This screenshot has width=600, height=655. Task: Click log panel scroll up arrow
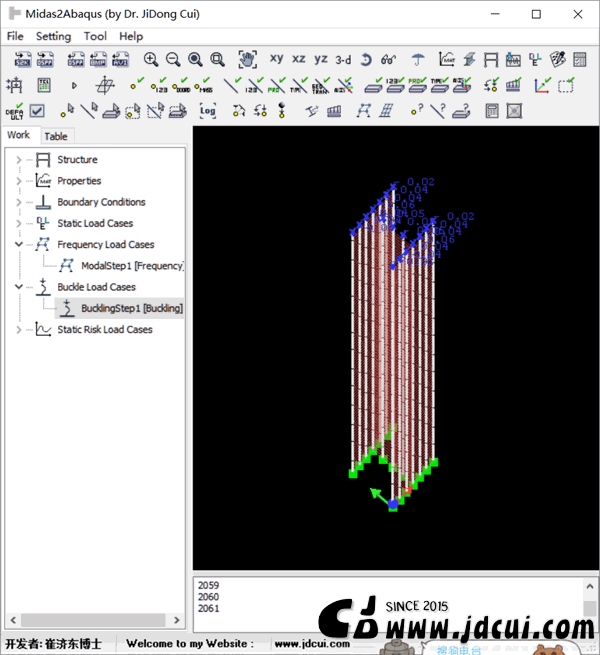click(x=590, y=586)
